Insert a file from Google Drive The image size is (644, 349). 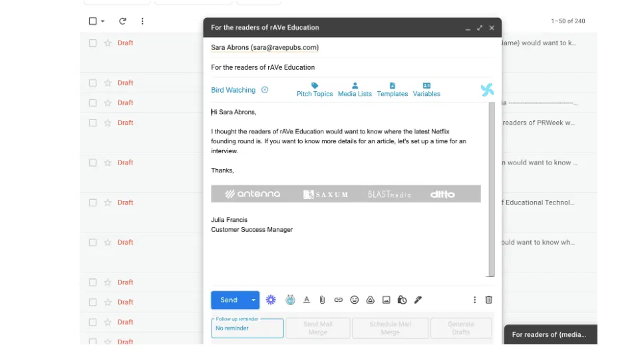pyautogui.click(x=371, y=300)
